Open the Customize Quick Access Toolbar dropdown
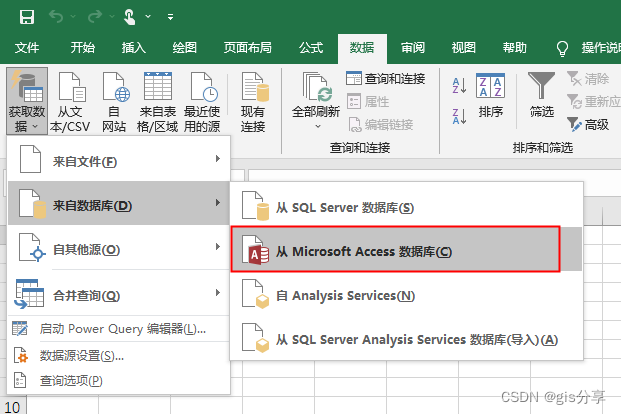This screenshot has height=414, width=621. click(x=170, y=17)
